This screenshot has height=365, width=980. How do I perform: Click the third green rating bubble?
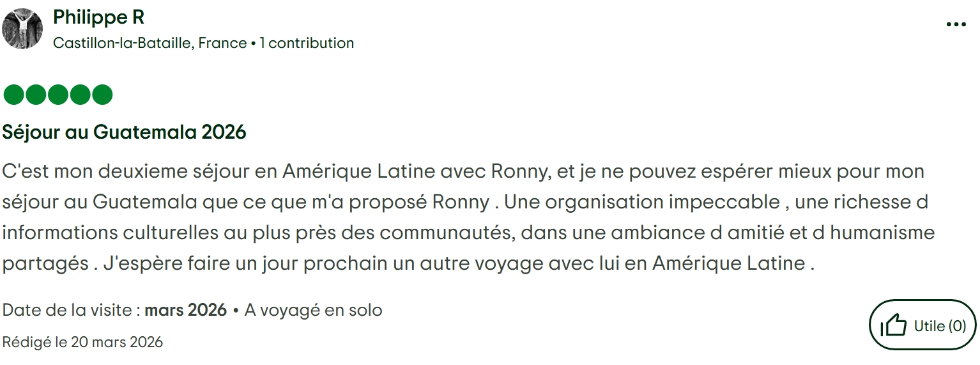click(x=58, y=95)
